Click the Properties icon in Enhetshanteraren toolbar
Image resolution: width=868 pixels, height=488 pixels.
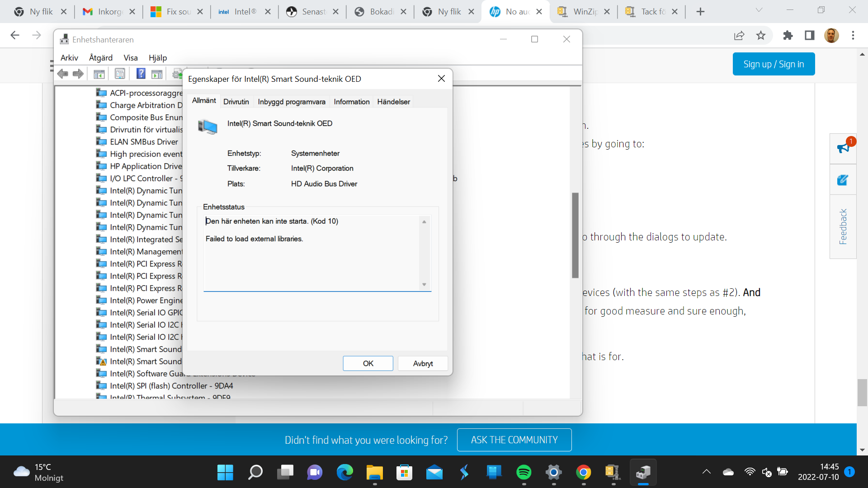(x=120, y=74)
